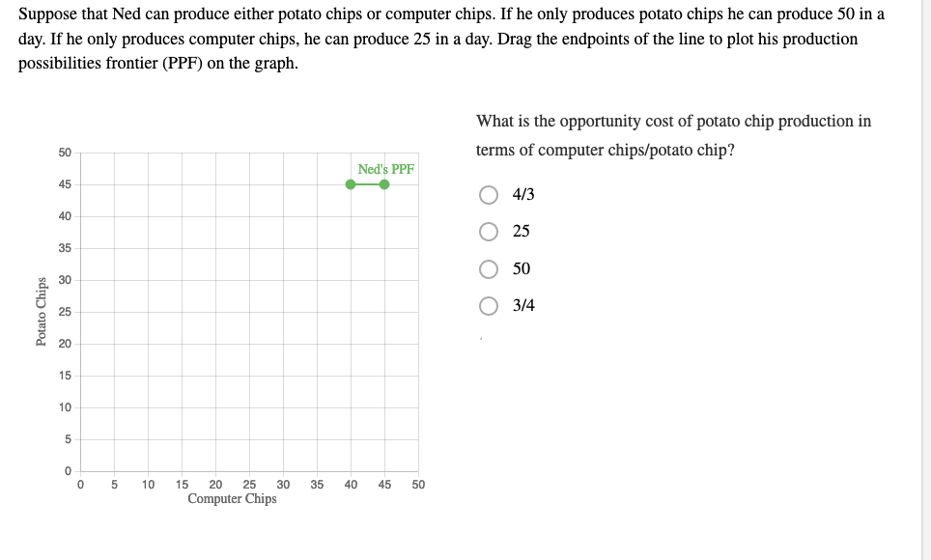Click the right green endpoint of Ned's PPF
Image resolution: width=931 pixels, height=560 pixels.
click(385, 184)
